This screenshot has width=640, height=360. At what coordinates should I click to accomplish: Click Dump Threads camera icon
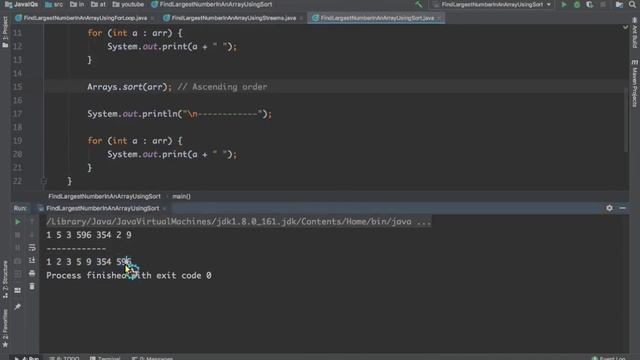(18, 261)
